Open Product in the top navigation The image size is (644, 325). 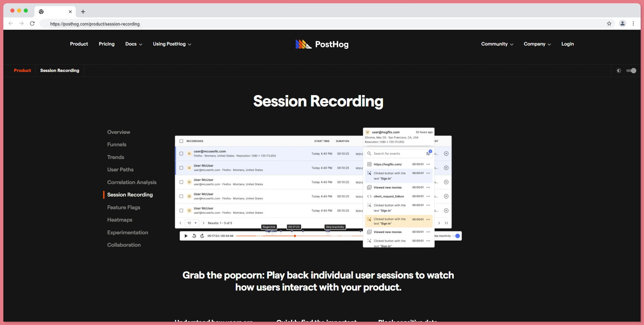pos(79,44)
